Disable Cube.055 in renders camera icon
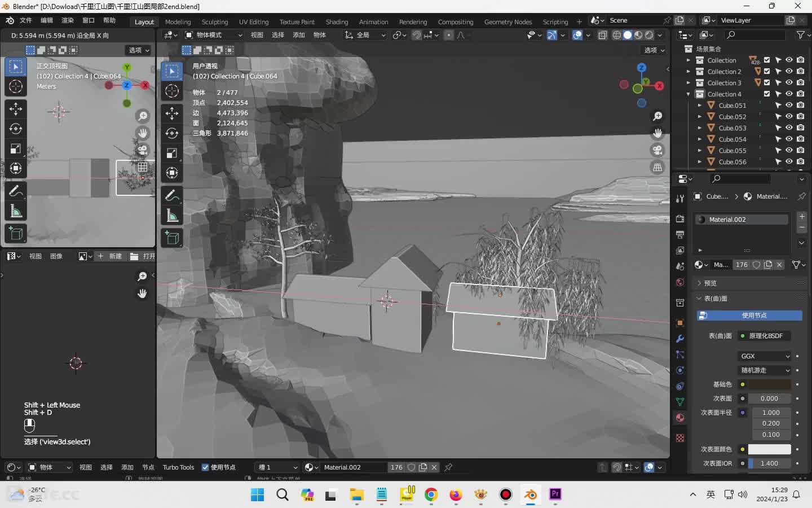Image resolution: width=812 pixels, height=508 pixels. click(x=800, y=150)
